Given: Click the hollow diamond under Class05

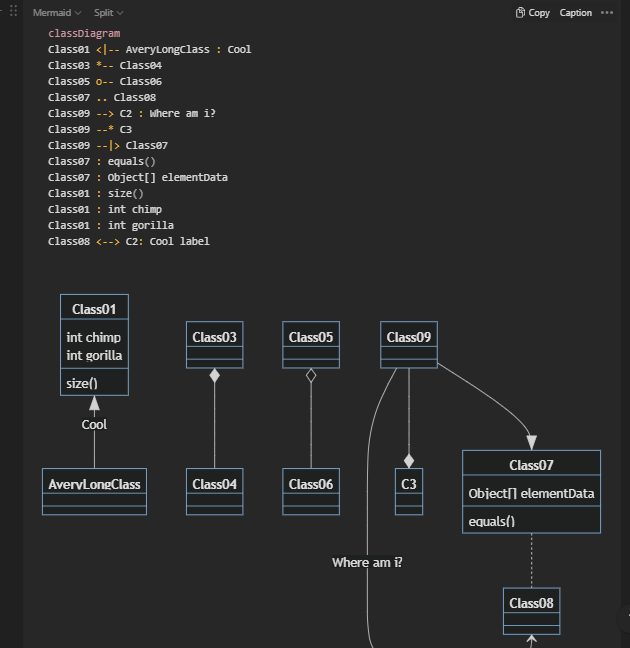Looking at the screenshot, I should [x=311, y=376].
